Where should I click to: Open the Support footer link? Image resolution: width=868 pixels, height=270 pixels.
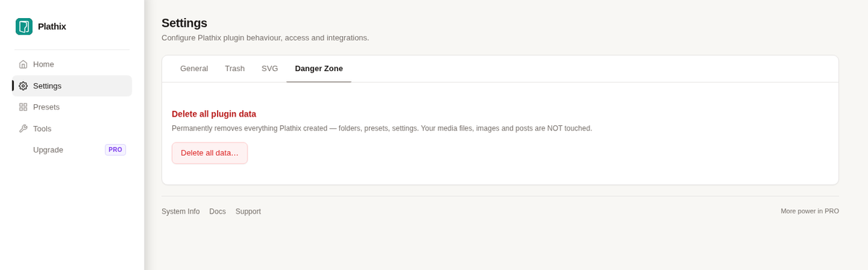click(x=248, y=211)
